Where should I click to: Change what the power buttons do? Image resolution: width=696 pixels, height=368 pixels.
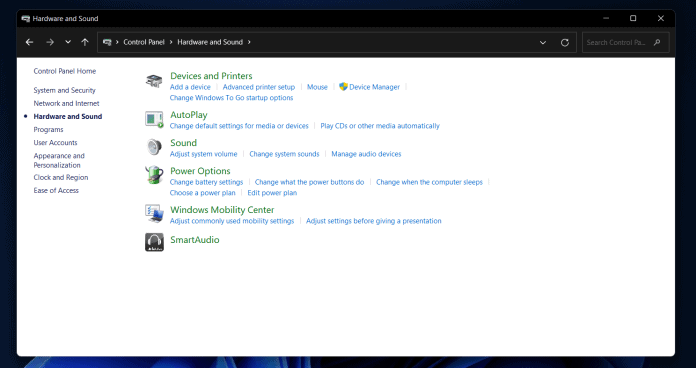pyautogui.click(x=309, y=182)
